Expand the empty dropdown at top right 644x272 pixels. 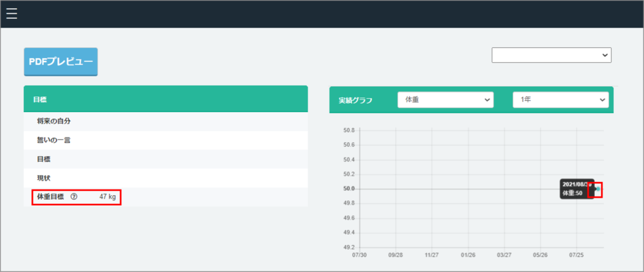[x=551, y=55]
